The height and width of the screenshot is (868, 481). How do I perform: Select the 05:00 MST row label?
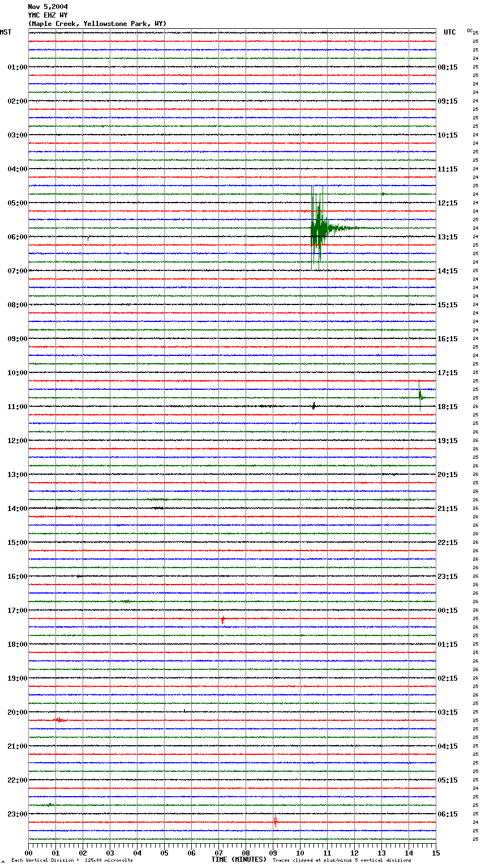coord(18,203)
